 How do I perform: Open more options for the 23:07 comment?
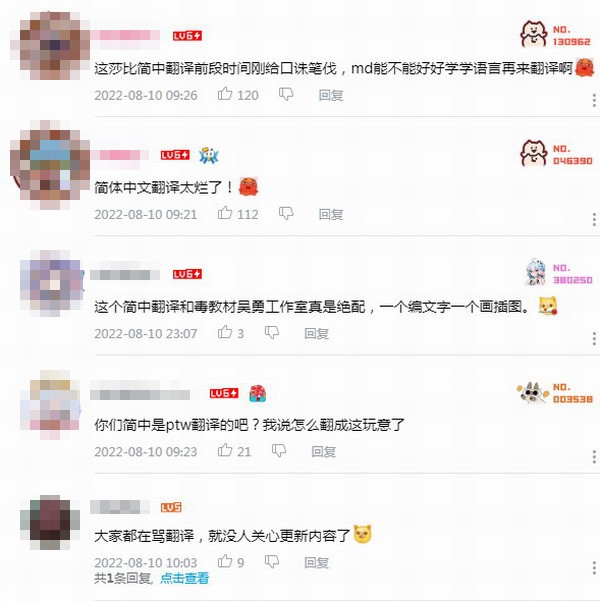tap(594, 339)
